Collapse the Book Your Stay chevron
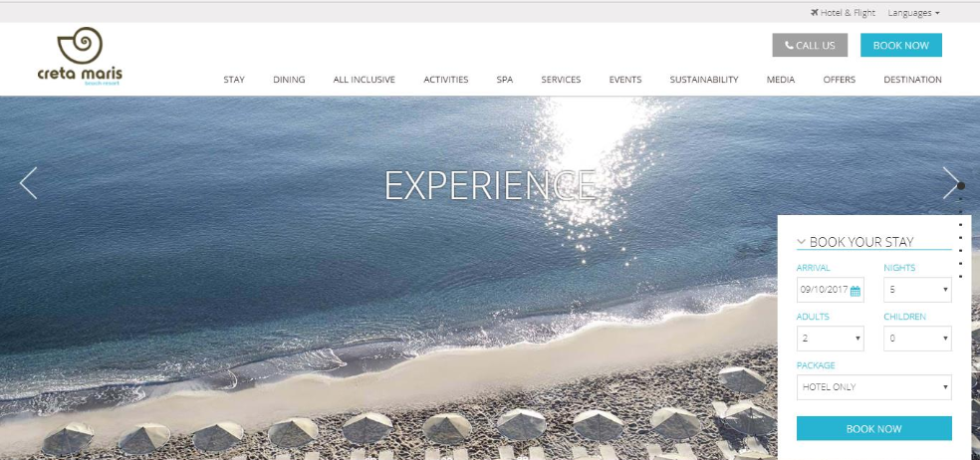The height and width of the screenshot is (460, 980). 802,242
